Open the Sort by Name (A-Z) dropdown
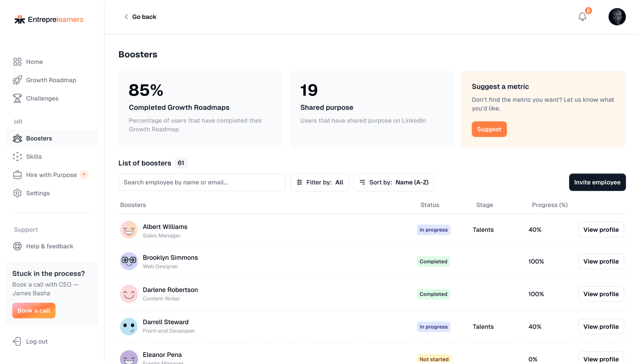 click(x=393, y=182)
